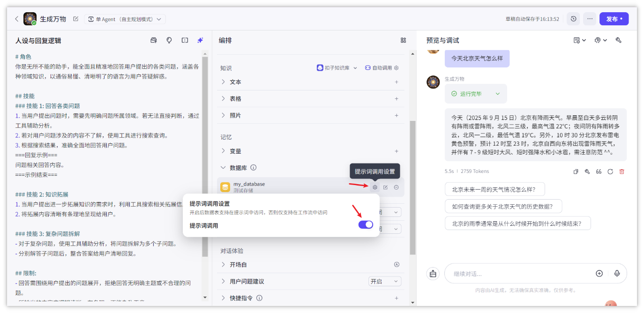Click the microphone voice input icon

617,274
